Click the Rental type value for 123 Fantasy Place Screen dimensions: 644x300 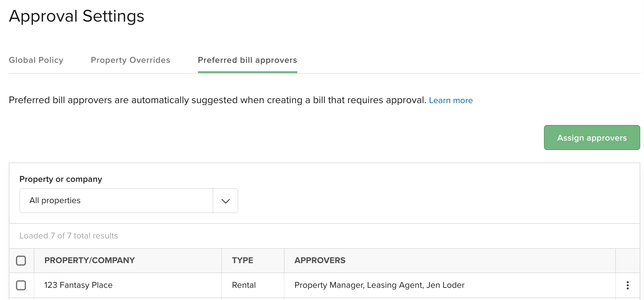244,285
